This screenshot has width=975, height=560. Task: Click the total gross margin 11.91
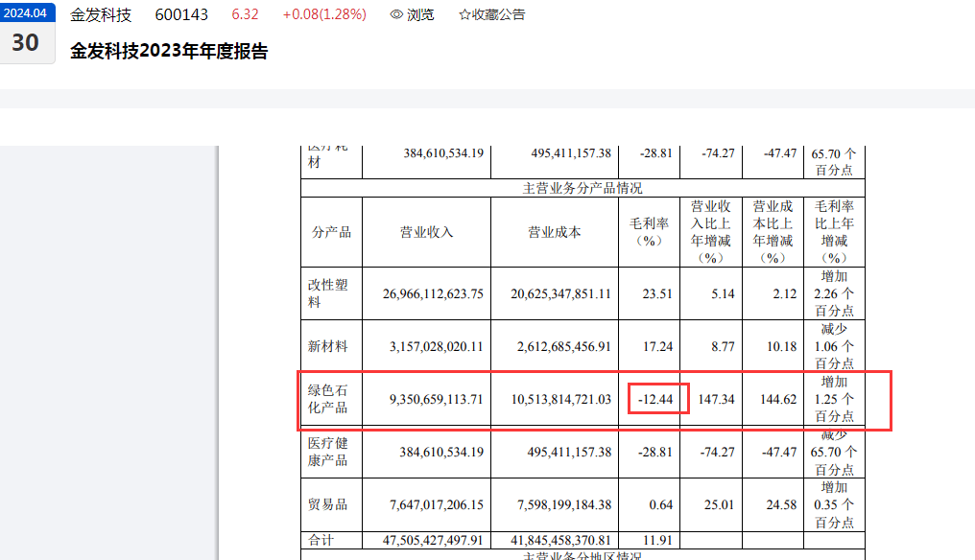pos(658,541)
